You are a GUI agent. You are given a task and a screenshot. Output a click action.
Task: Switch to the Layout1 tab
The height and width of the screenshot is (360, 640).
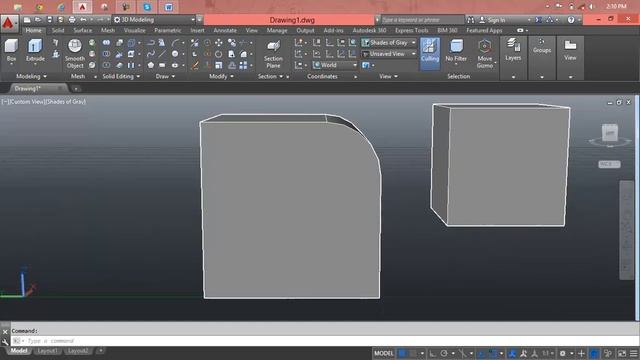(x=47, y=351)
